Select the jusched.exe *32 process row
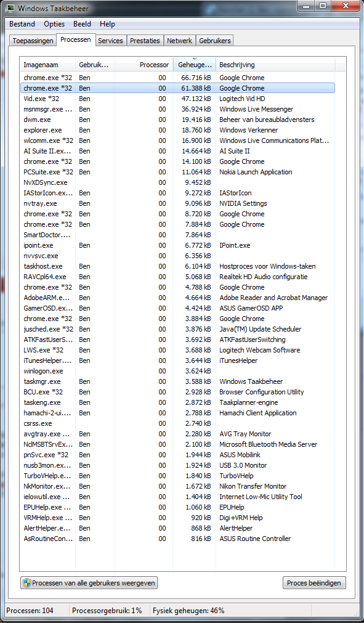364x623 pixels. 177,329
